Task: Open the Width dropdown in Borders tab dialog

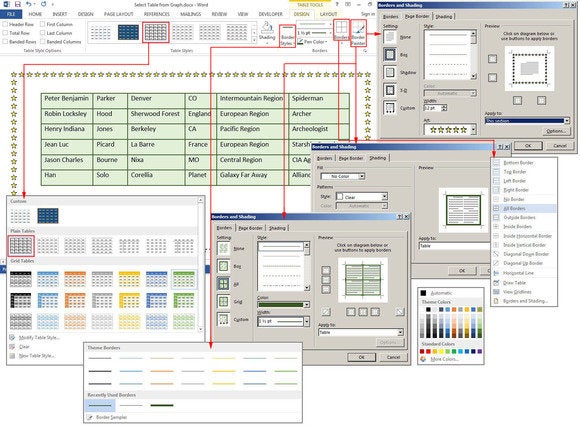Action: point(306,321)
